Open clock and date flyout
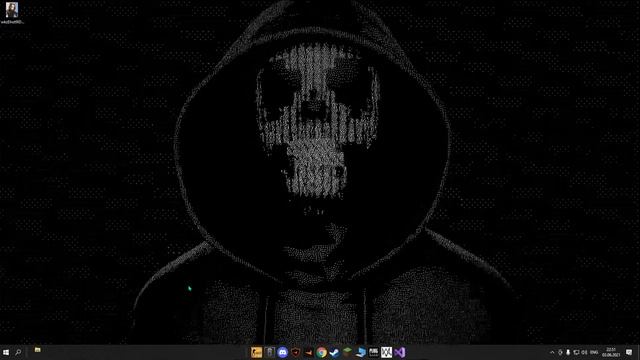 point(611,352)
